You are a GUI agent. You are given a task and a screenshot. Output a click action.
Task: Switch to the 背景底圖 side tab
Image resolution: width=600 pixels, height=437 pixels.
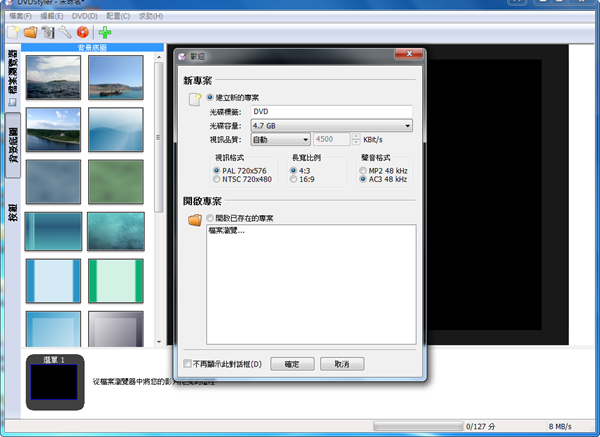point(13,145)
